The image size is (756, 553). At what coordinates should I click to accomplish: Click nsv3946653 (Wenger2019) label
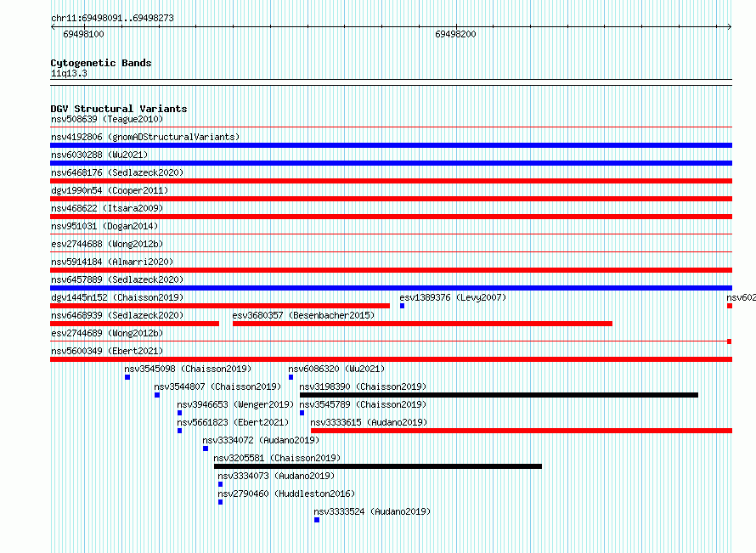(235, 404)
